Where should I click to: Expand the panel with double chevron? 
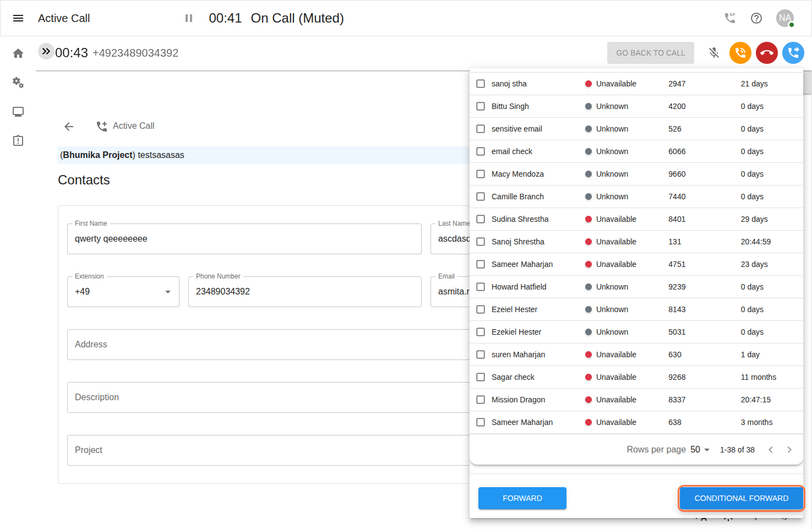coord(46,51)
